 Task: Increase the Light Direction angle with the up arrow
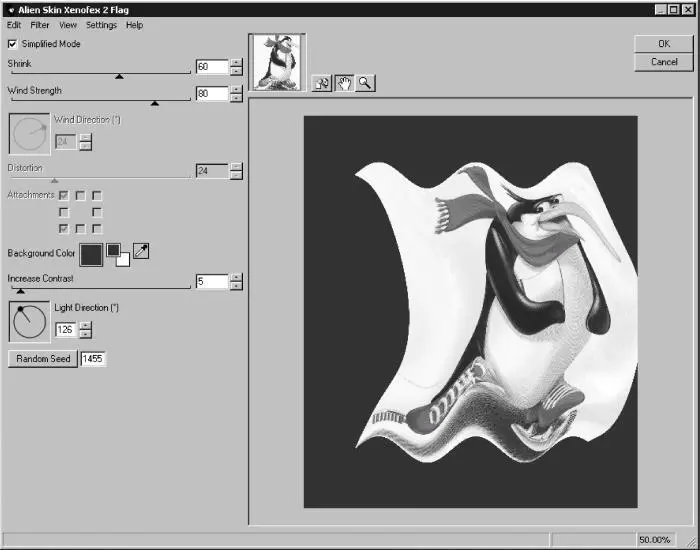(85, 325)
